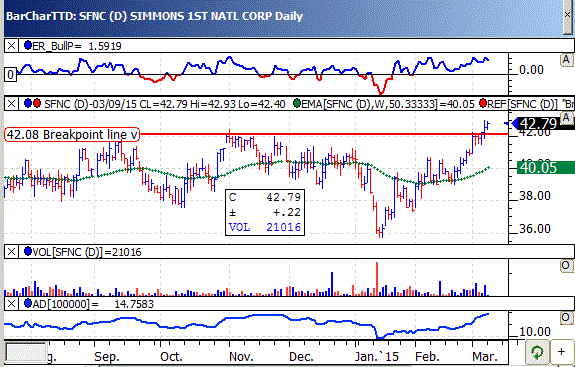The image size is (575, 367).
Task: Click the zero-line 0 marker in ER_BullP pane
Action: pyautogui.click(x=10, y=75)
